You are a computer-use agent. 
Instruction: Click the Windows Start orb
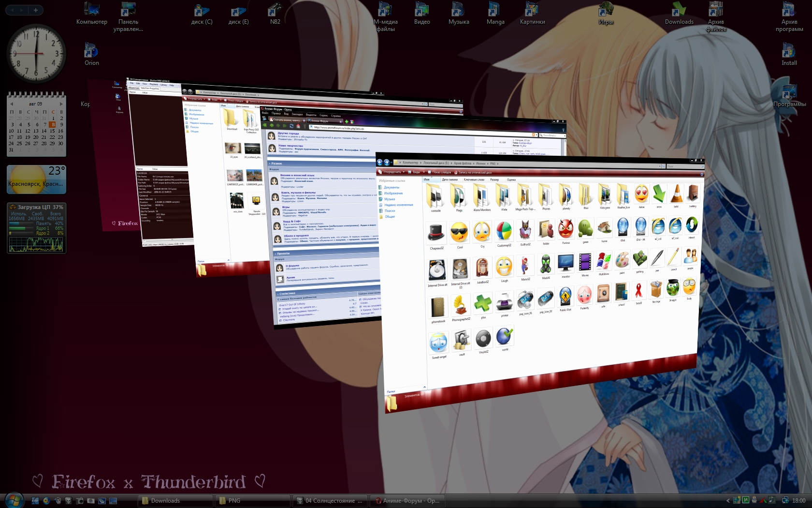point(14,500)
